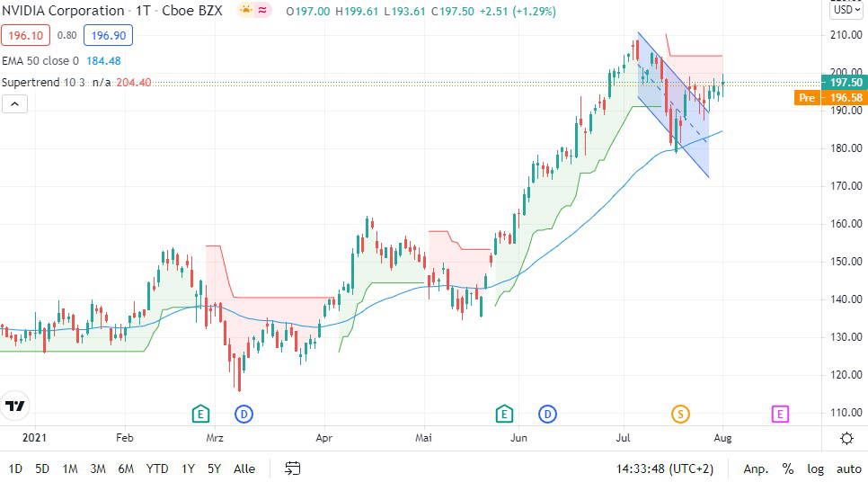This screenshot has height=482, width=868.
Task: Click the EMA value 184.48
Action: [x=103, y=61]
